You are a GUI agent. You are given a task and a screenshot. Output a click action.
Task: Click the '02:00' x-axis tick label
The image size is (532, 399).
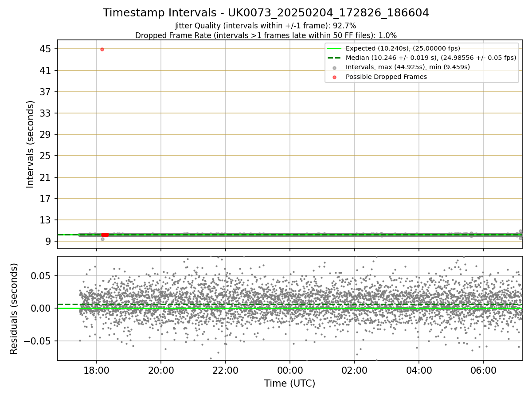tap(354, 371)
